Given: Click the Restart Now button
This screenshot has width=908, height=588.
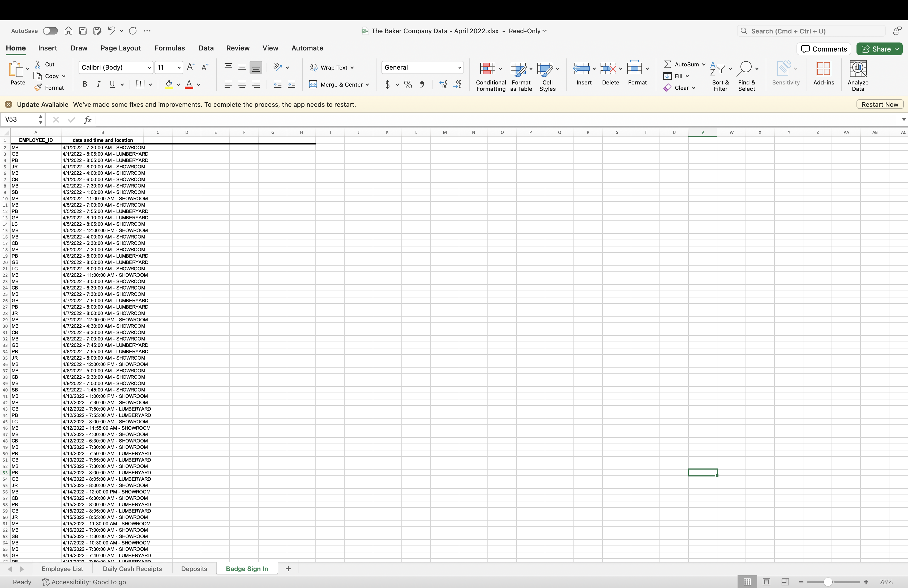Looking at the screenshot, I should pos(879,105).
